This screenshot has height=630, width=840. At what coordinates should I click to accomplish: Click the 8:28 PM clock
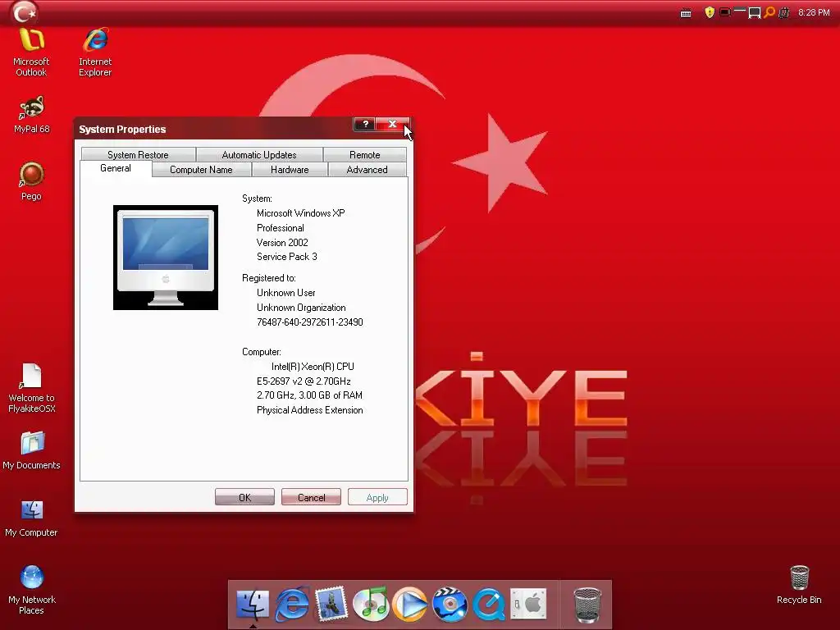814,12
